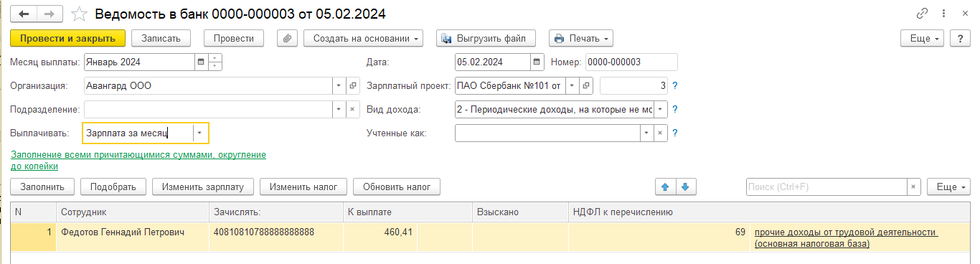Image resolution: width=980 pixels, height=264 pixels.
Task: Open calendar picker for Дата field
Action: (x=537, y=62)
